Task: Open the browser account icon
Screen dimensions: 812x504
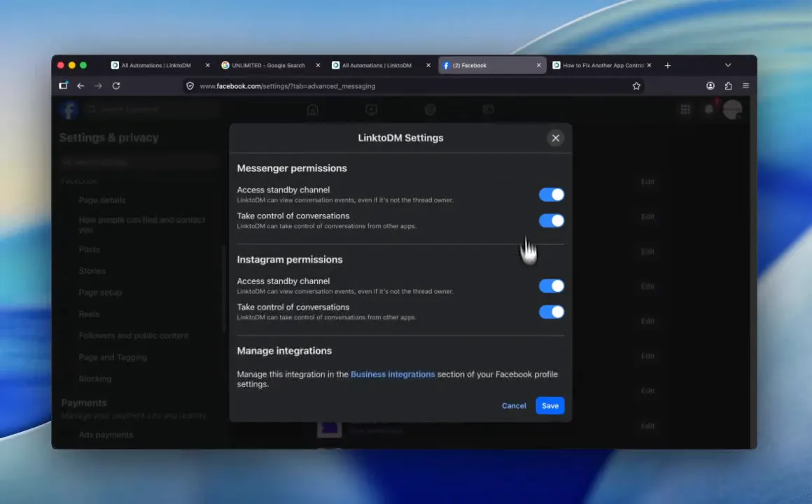Action: click(710, 86)
